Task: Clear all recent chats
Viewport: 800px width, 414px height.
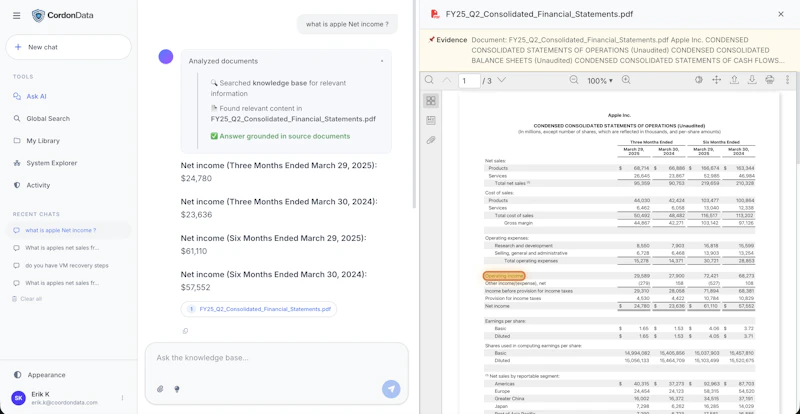Action: click(x=27, y=299)
